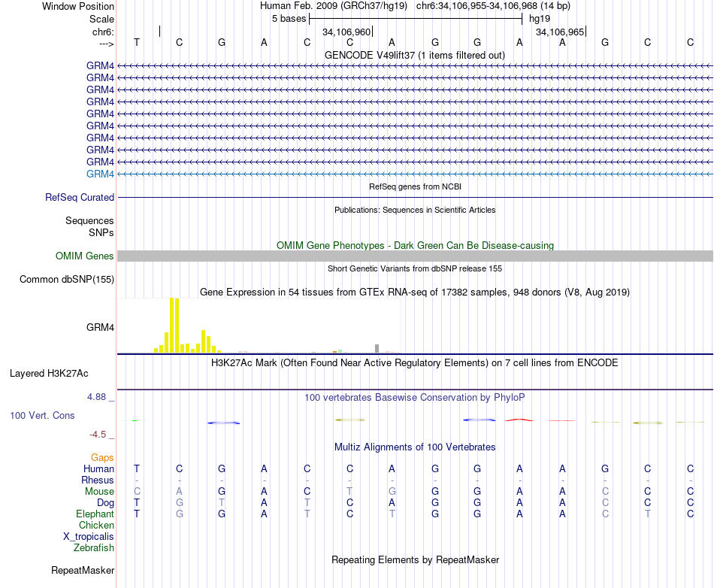The height and width of the screenshot is (588, 714).
Task: Click the ---> sequence direction arrow label
Action: tap(106, 44)
